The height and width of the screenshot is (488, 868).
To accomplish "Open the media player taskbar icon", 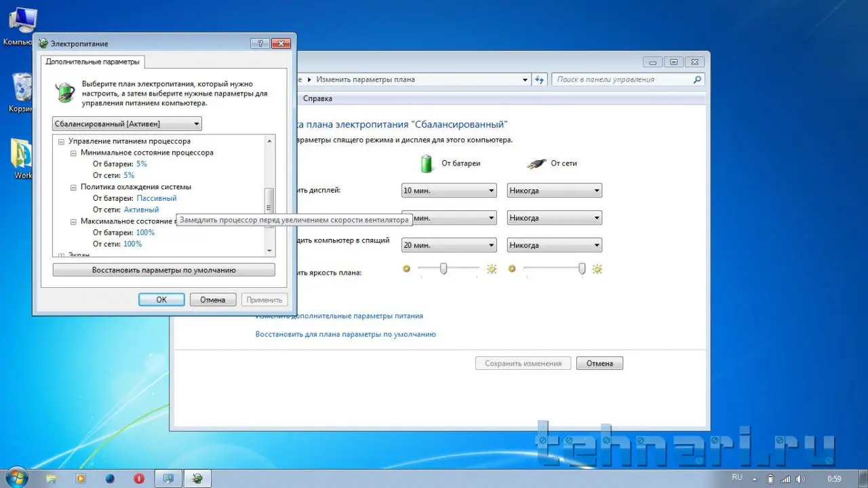I will pyautogui.click(x=81, y=478).
